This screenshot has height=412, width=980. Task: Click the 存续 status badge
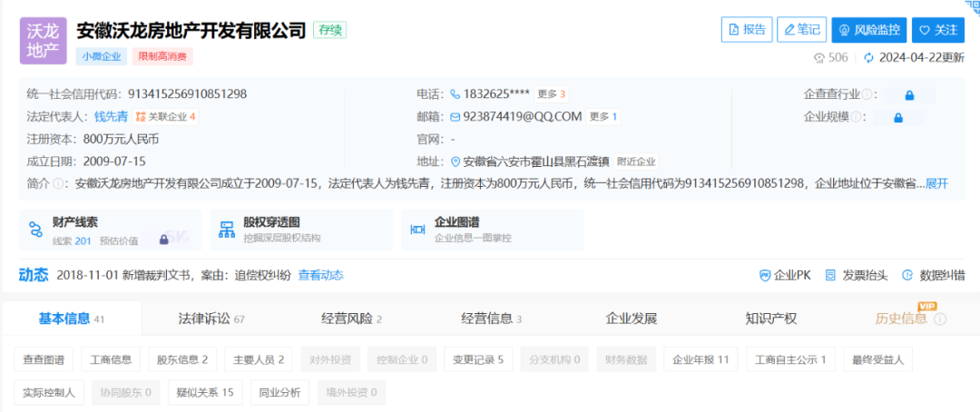point(329,30)
